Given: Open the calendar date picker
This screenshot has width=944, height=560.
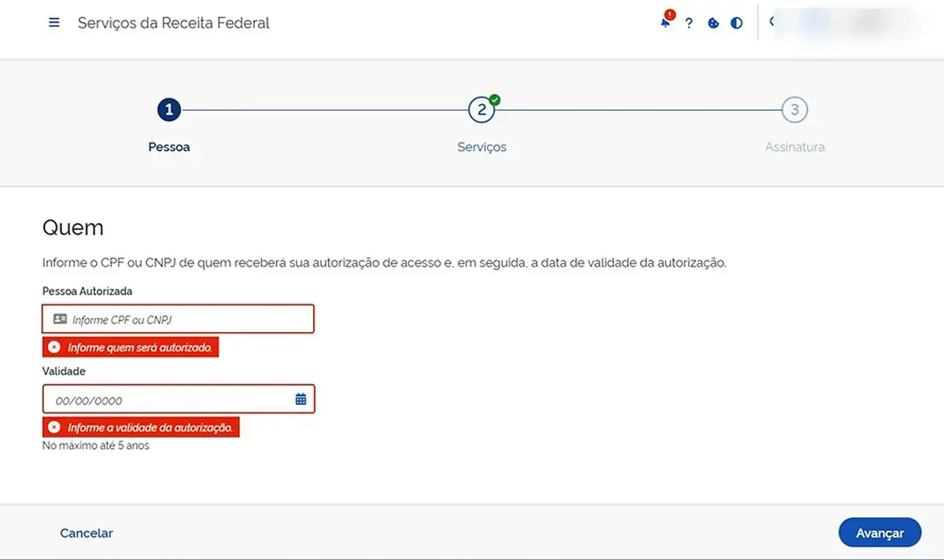Looking at the screenshot, I should (x=301, y=400).
